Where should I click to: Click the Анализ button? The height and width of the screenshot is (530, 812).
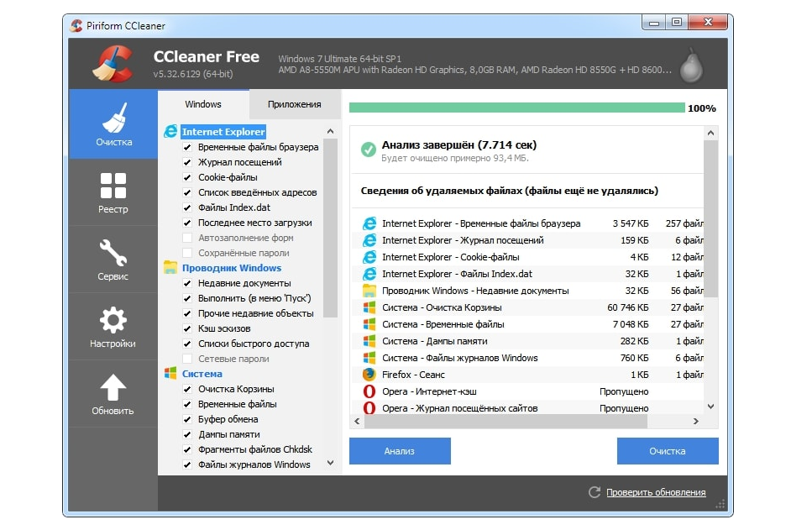pos(400,451)
